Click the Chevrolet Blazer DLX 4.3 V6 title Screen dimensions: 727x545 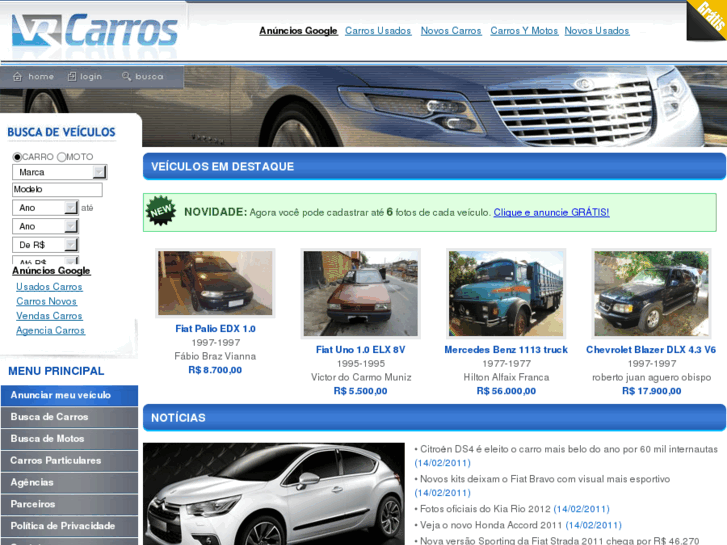click(651, 349)
